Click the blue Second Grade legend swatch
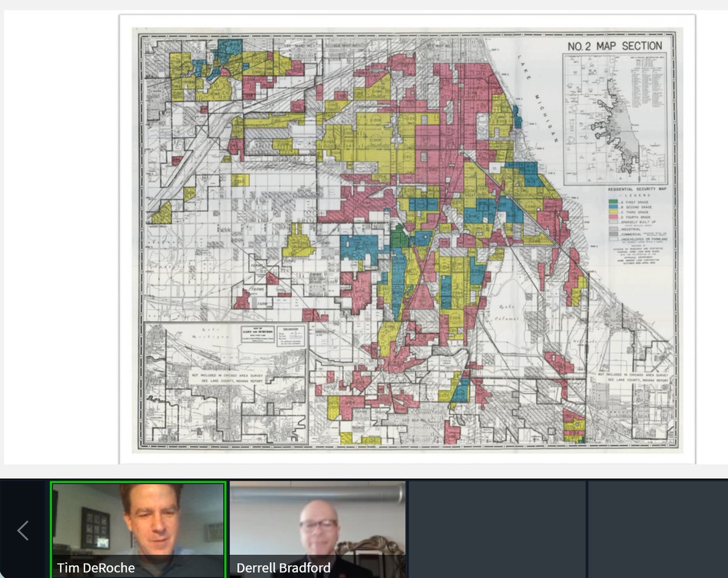Screen dimensions: 728x578 tap(613, 206)
